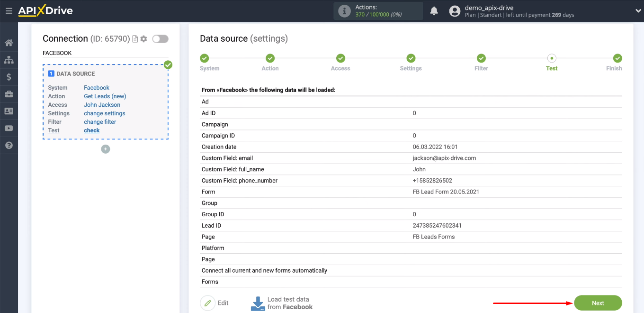
Task: Open video tutorials from the sidebar
Action: point(9,128)
